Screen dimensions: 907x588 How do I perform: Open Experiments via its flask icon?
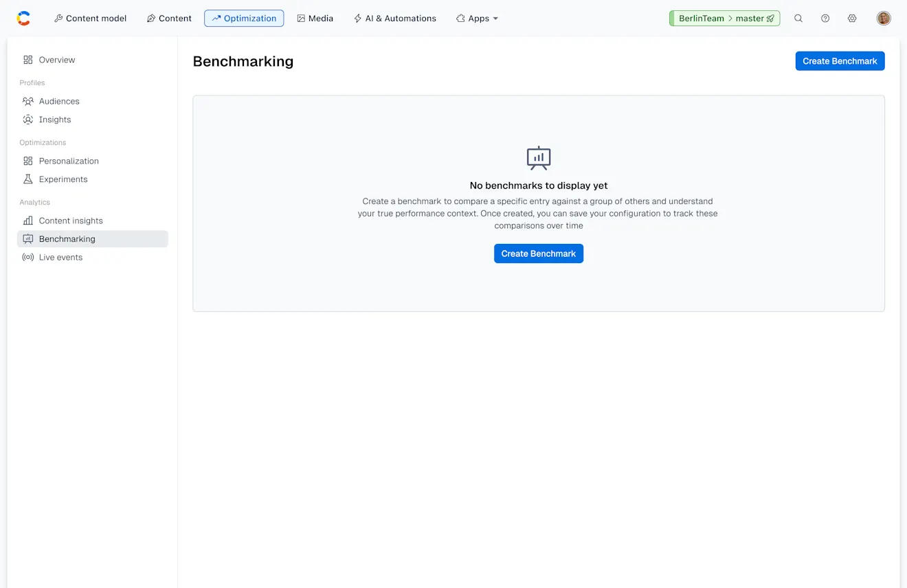(27, 179)
